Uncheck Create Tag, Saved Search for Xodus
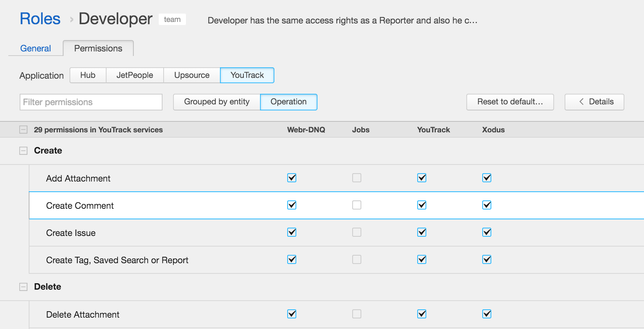Image resolution: width=644 pixels, height=329 pixels. click(x=487, y=259)
